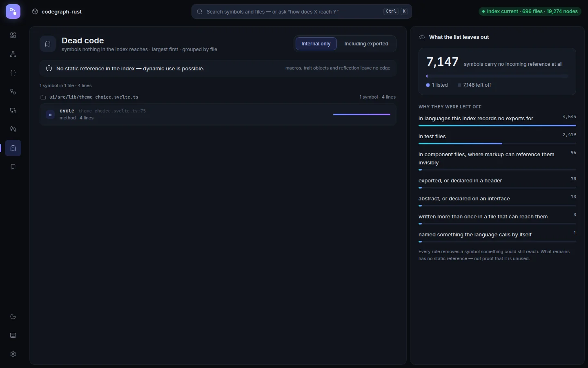The height and width of the screenshot is (368, 588).
Task: Open keyboard shortcuts icon in sidebar
Action: 13,335
